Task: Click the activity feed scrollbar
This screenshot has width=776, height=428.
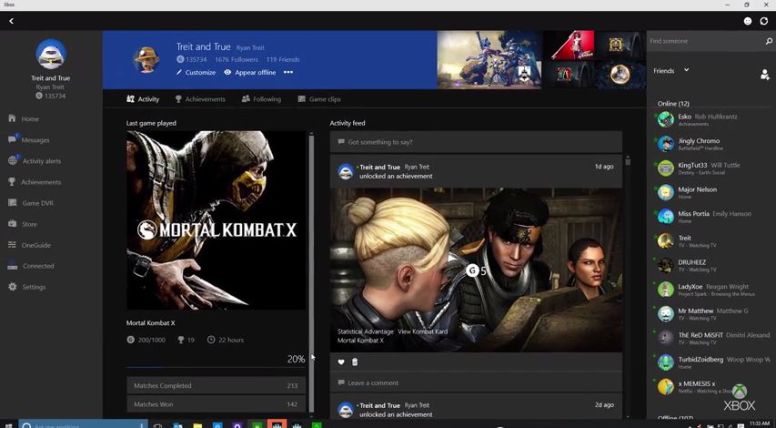Action: (628, 161)
